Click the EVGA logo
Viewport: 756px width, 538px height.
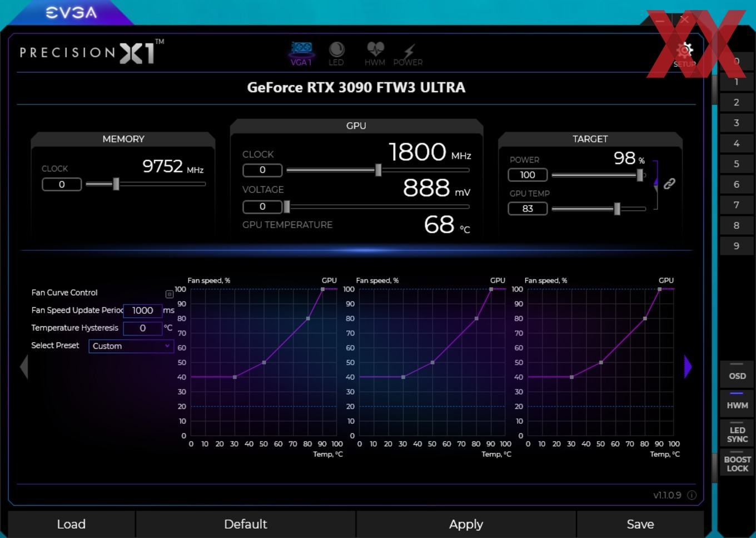[71, 12]
